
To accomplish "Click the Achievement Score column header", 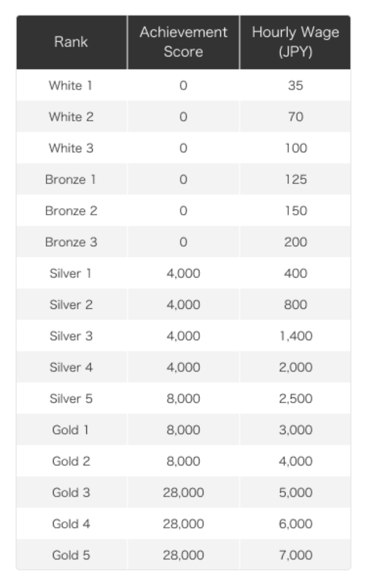I will [x=183, y=42].
